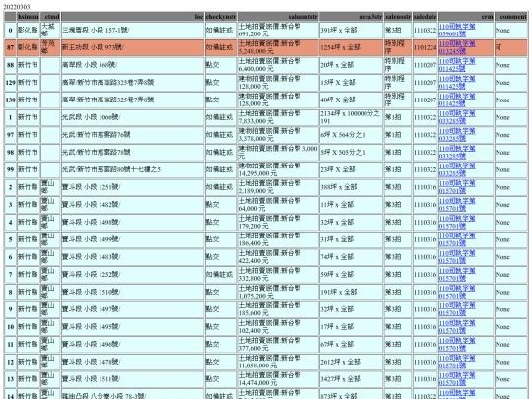Open the crm link in row 3
Viewport: 532px width, 399px height.
click(457, 205)
